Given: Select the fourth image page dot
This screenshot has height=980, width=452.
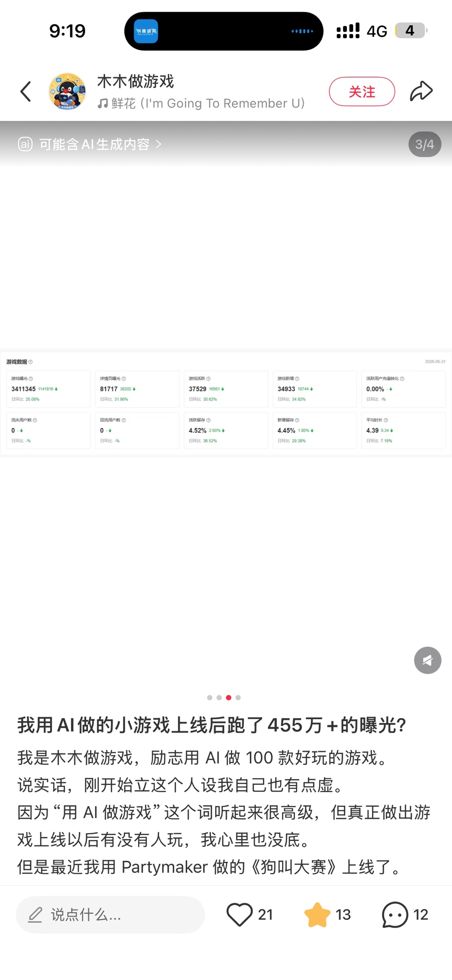Looking at the screenshot, I should [238, 697].
